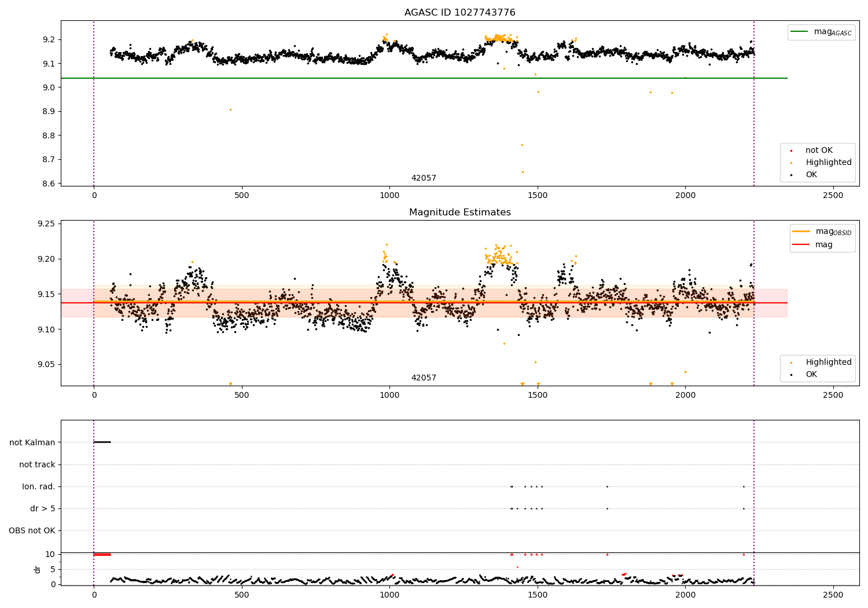Click the '10' tick on the dr axis
The image size is (868, 608).
coord(50,555)
